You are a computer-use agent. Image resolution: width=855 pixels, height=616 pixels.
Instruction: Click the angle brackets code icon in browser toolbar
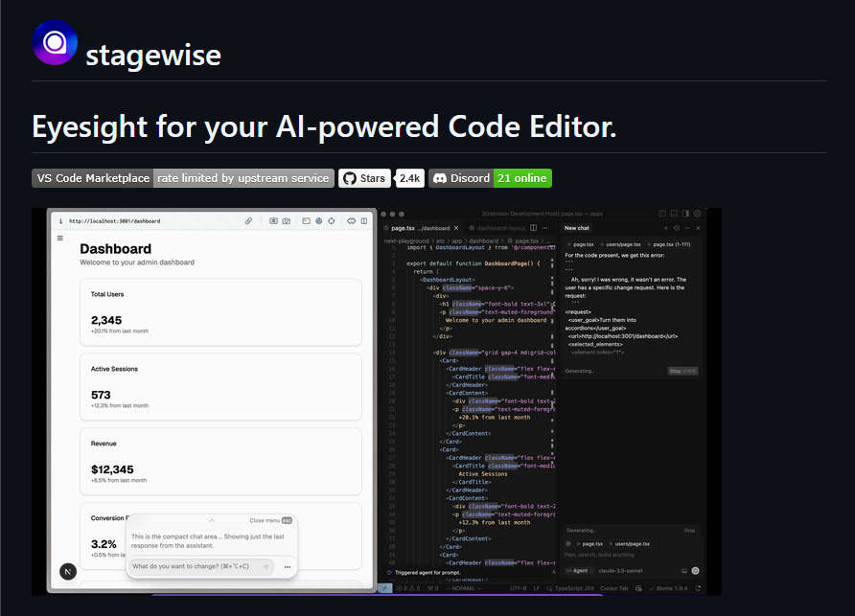pyautogui.click(x=351, y=220)
